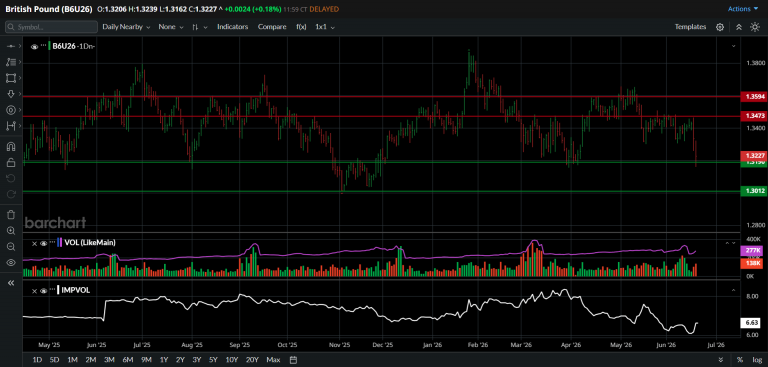Viewport: 768px width, 367px height.
Task: Move the VOL pane up
Action: 727,243
